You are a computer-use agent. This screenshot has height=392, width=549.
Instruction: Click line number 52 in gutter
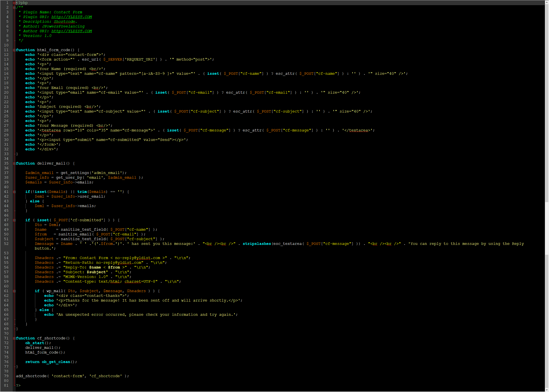click(x=6, y=244)
